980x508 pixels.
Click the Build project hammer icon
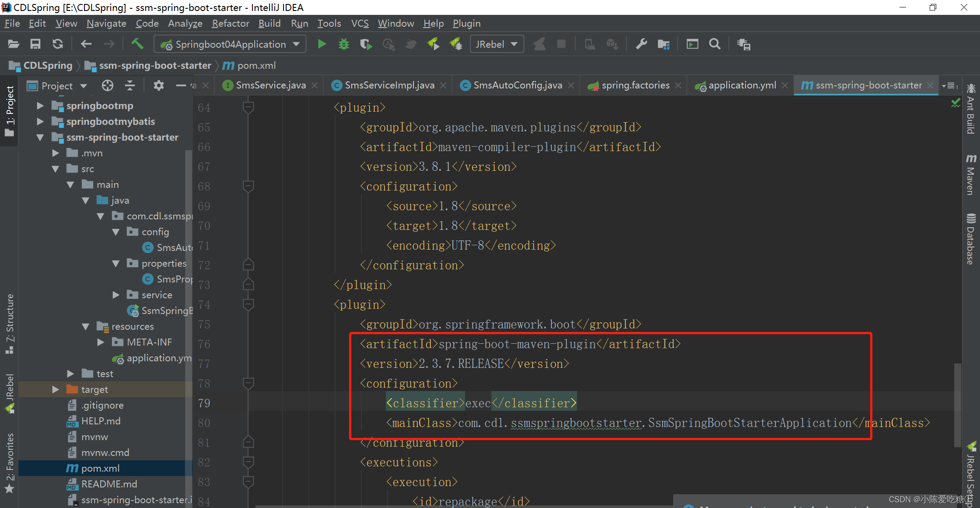coord(137,44)
